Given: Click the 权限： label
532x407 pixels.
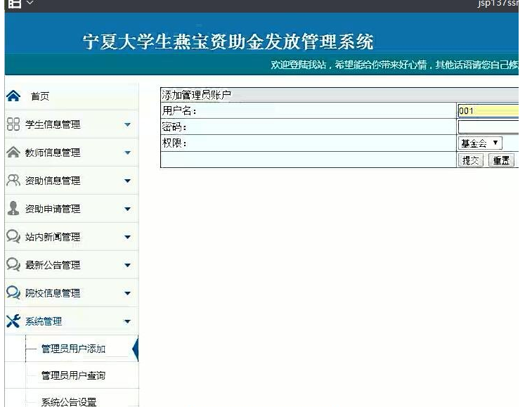Looking at the screenshot, I should click(174, 143).
